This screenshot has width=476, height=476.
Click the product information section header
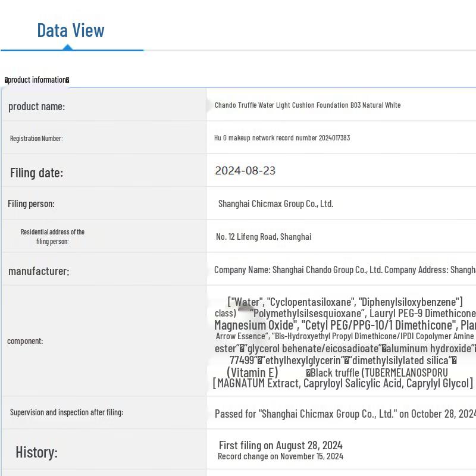point(37,80)
